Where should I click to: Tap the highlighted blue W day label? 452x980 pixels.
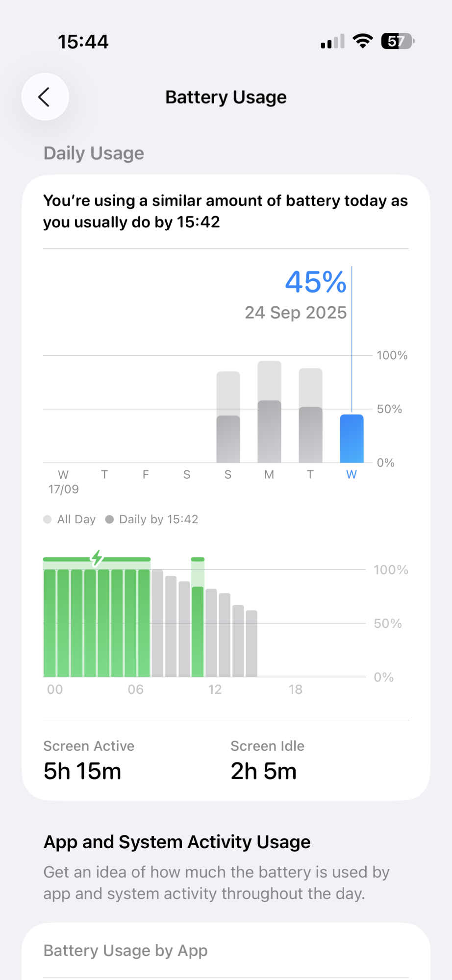click(352, 474)
